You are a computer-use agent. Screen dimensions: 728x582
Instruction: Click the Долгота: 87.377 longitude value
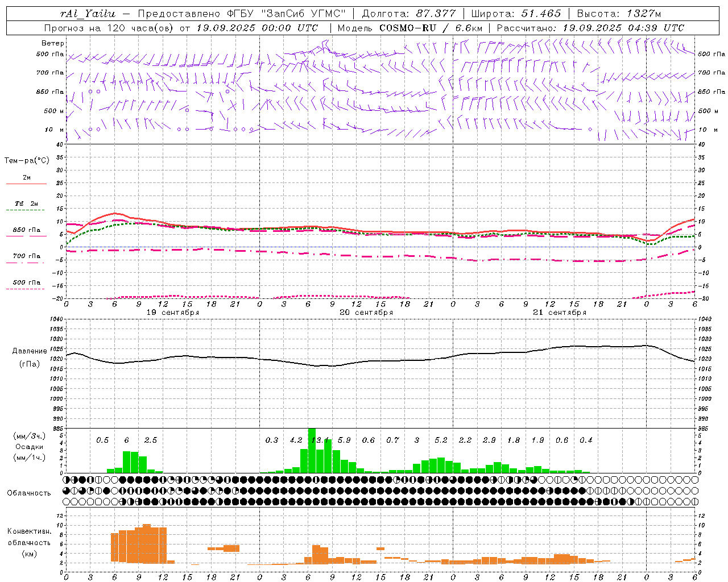pos(408,14)
